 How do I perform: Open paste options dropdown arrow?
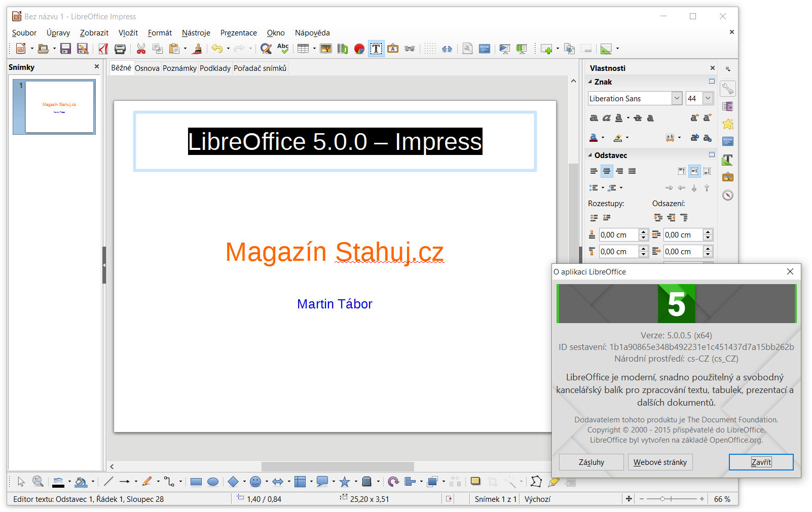(x=185, y=49)
